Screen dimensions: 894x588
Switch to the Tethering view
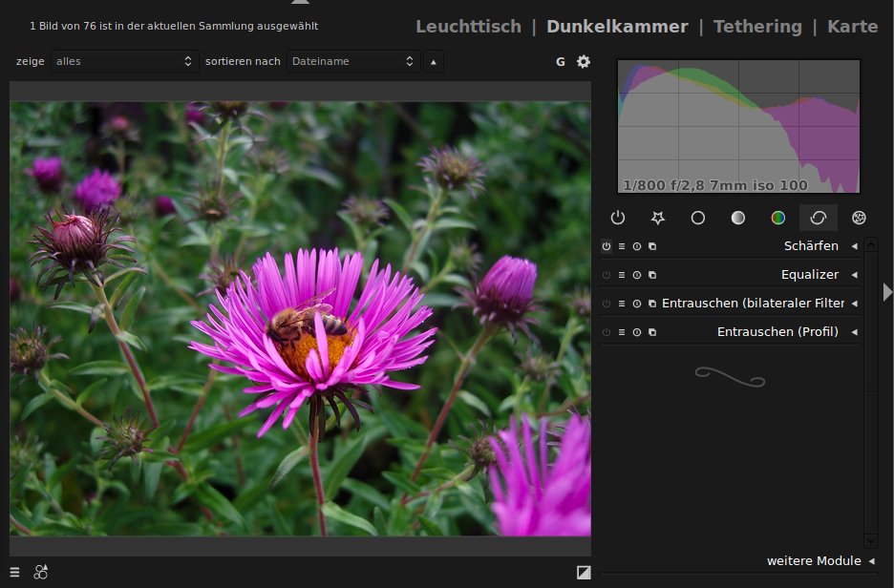(757, 26)
